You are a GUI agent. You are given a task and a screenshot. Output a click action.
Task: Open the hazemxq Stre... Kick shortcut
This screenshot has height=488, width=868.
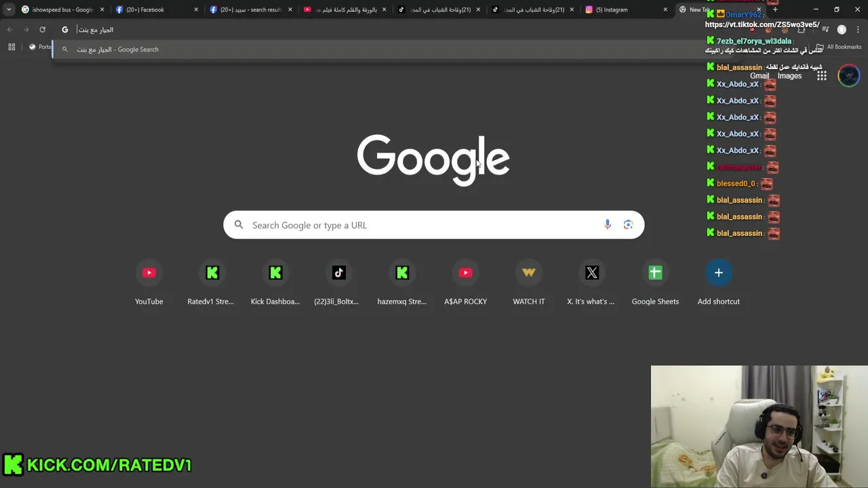click(x=402, y=283)
